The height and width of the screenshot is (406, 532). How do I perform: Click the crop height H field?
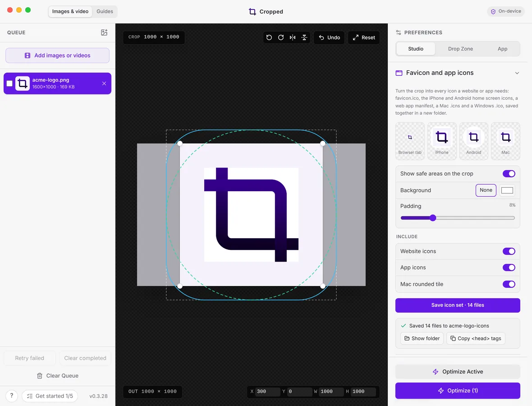[362, 392]
